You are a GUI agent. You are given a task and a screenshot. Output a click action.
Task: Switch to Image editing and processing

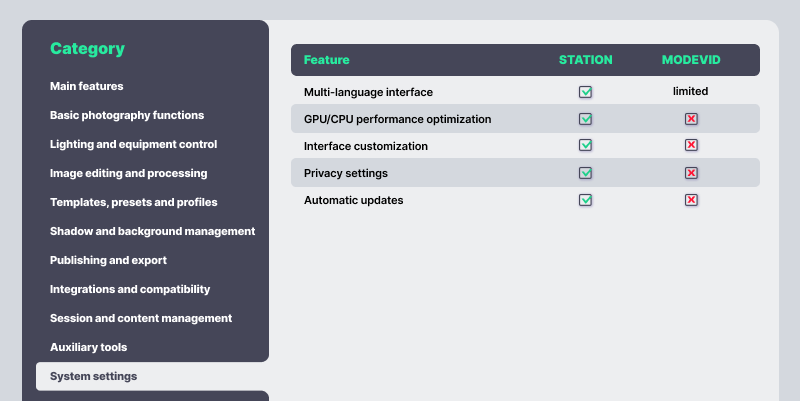point(129,173)
